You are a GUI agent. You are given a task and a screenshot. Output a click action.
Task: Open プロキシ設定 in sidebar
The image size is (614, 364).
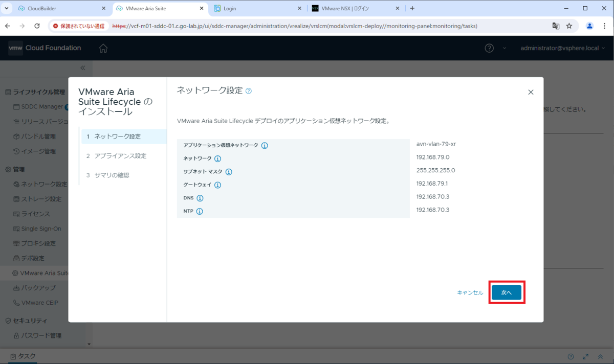click(35, 243)
